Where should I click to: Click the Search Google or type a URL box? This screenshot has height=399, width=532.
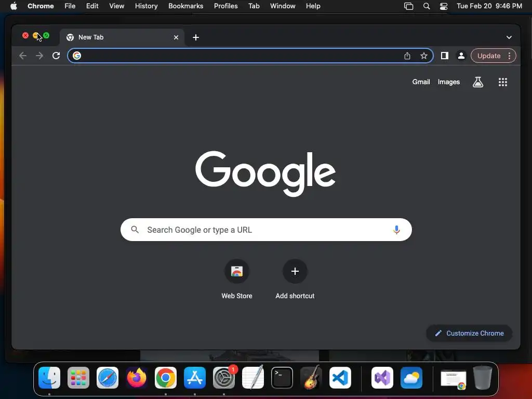266,230
